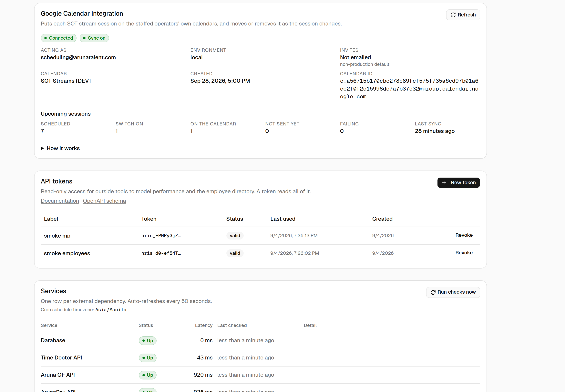Click the Time Doctor API service name
Screen dimensions: 565x392
61,358
